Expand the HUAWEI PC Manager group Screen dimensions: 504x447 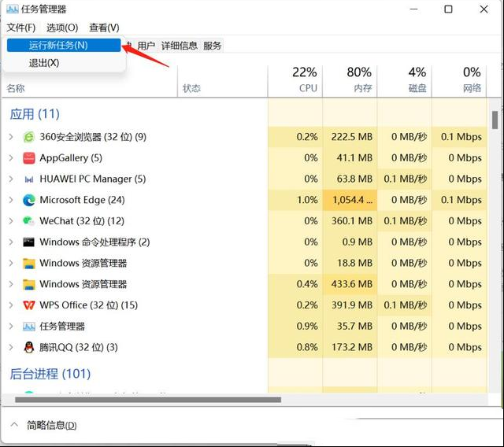click(x=11, y=179)
